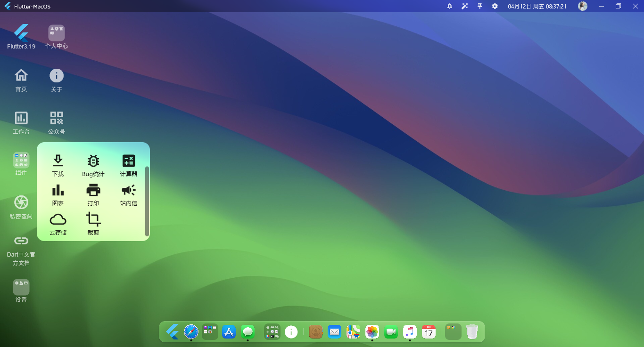Open the dock folder next to Trash
The width and height of the screenshot is (644, 347).
click(453, 332)
